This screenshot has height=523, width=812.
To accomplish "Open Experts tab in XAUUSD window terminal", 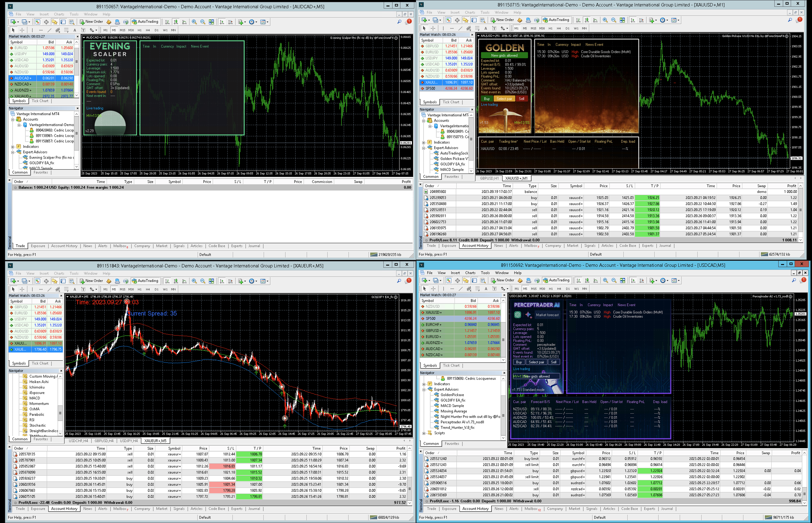I will (647, 246).
